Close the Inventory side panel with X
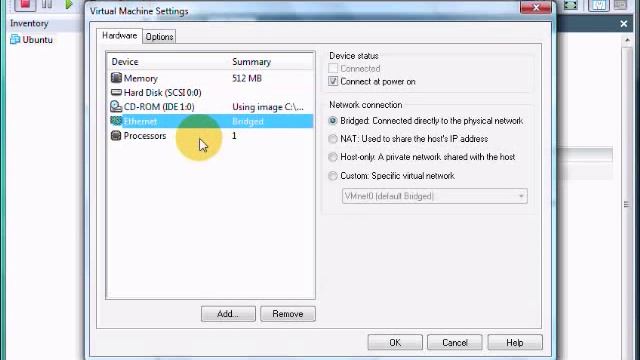Viewport: 640px width, 360px height. (624, 24)
